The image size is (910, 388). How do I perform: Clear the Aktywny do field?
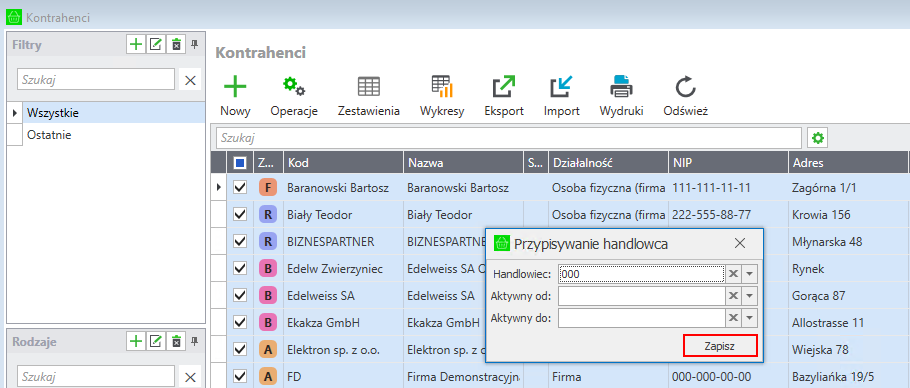pyautogui.click(x=734, y=318)
